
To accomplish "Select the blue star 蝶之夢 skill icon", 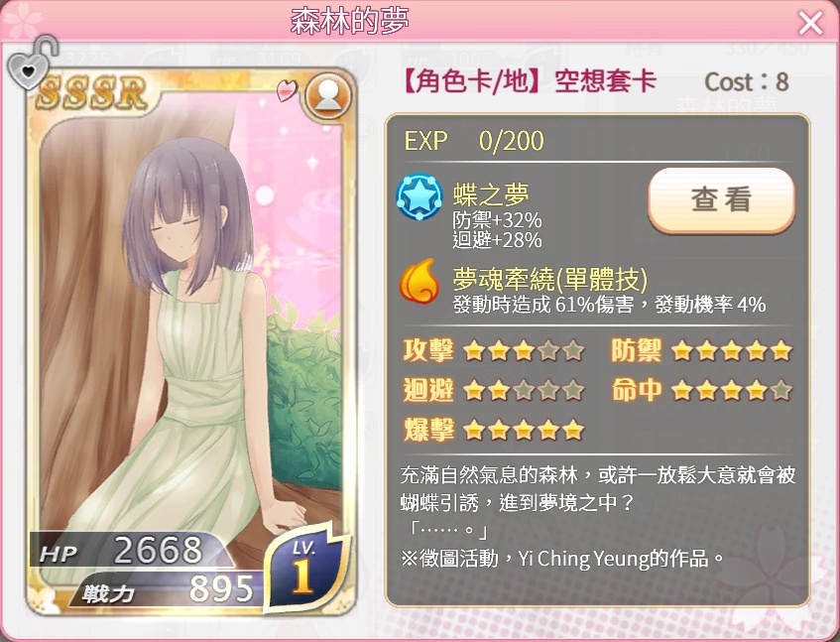I will click(420, 196).
